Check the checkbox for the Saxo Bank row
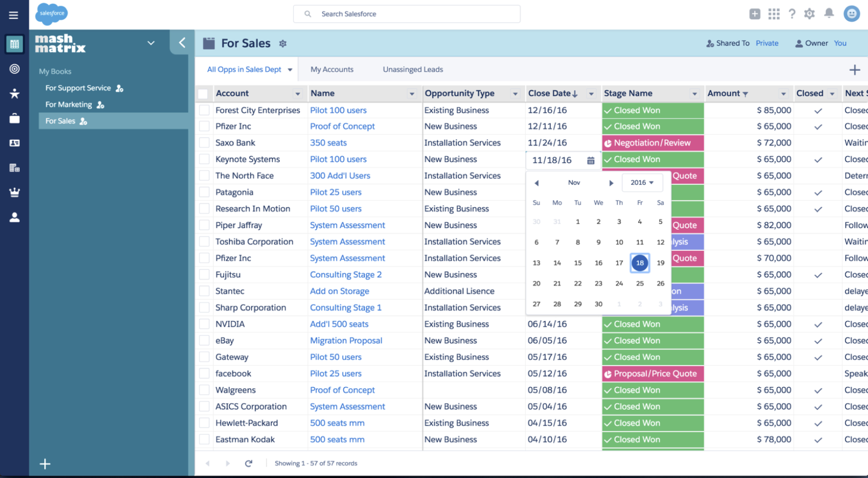Image resolution: width=868 pixels, height=478 pixels. 204,142
